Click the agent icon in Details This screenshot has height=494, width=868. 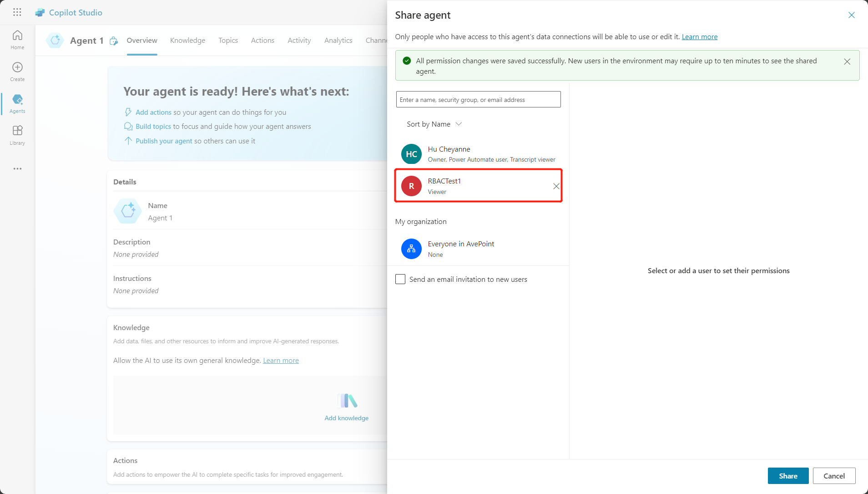pos(127,211)
